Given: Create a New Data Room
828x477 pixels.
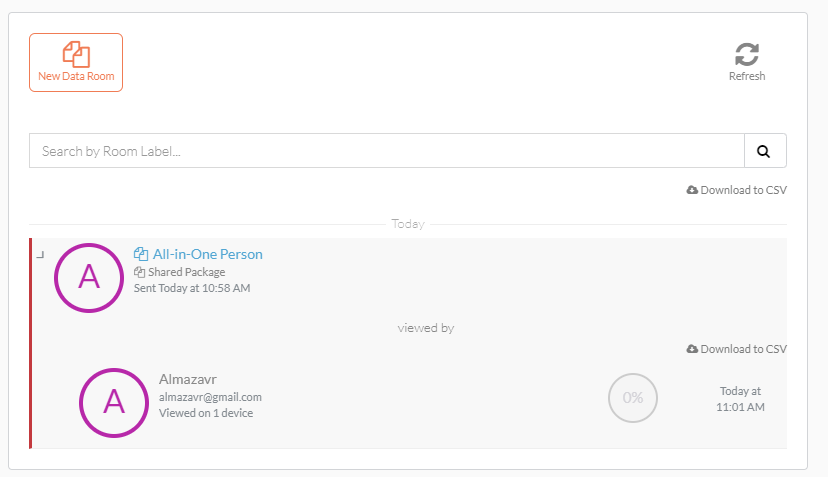Looking at the screenshot, I should tap(76, 62).
